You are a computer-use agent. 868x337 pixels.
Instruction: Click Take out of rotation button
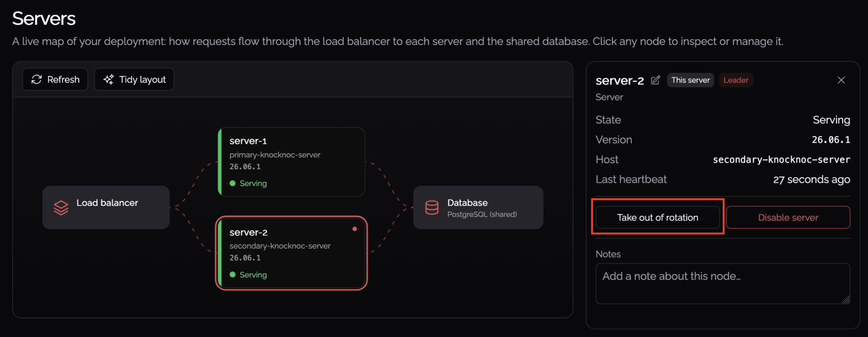click(x=658, y=217)
